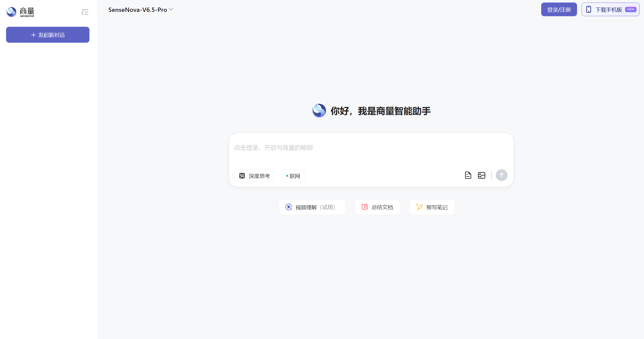
Task: Click the phone icon on 下载手机版 button
Action: coord(589,9)
